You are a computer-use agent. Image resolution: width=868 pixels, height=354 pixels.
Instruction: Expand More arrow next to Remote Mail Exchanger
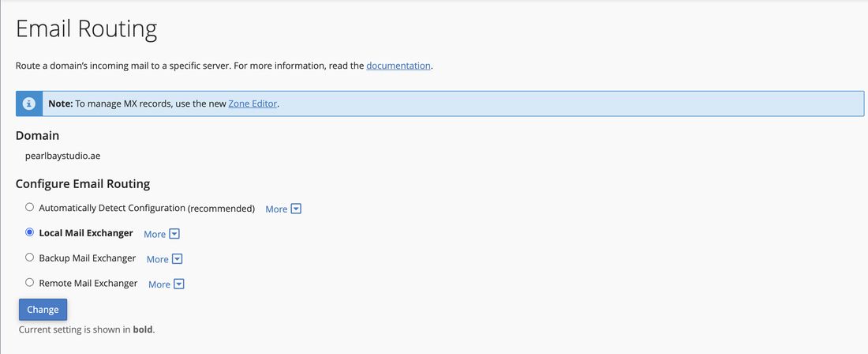click(x=179, y=284)
